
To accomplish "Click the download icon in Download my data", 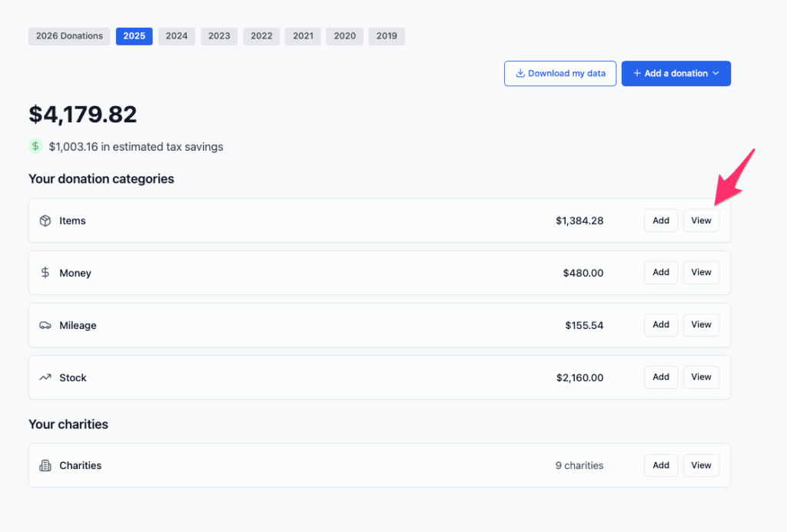I will 520,74.
